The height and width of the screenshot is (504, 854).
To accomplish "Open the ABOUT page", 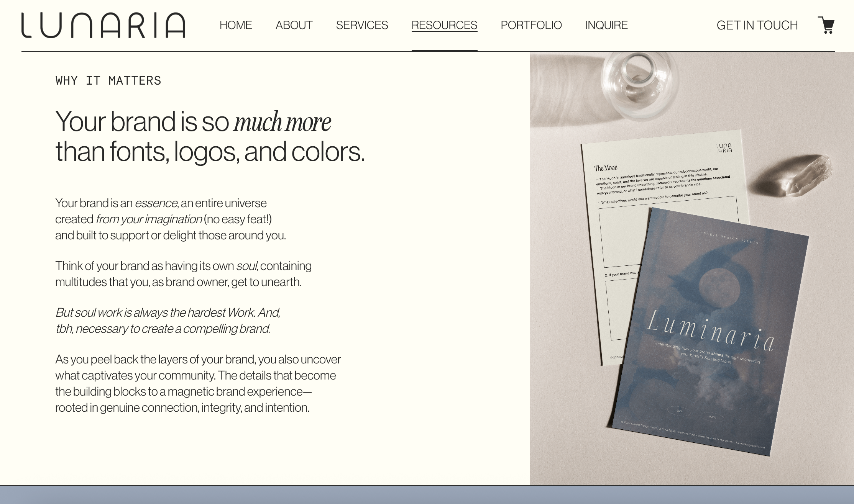I will (x=294, y=25).
